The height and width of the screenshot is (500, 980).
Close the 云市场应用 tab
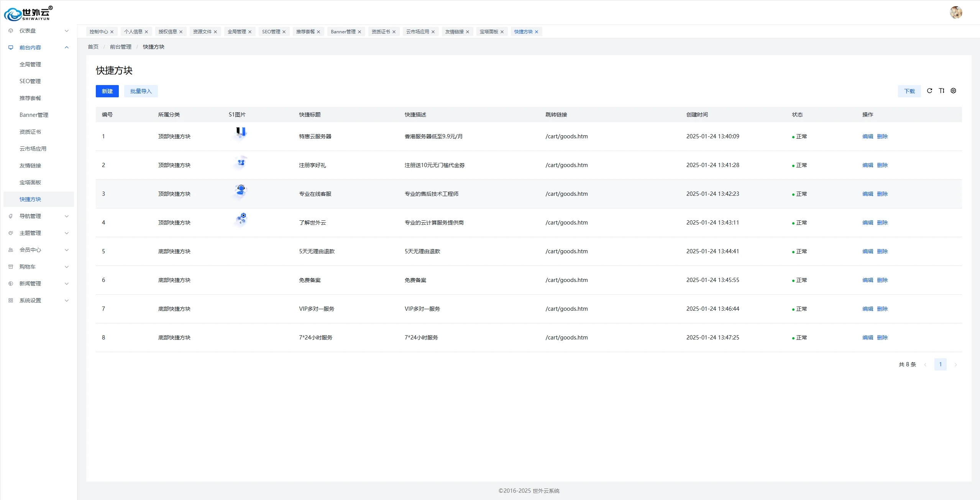[x=433, y=32]
